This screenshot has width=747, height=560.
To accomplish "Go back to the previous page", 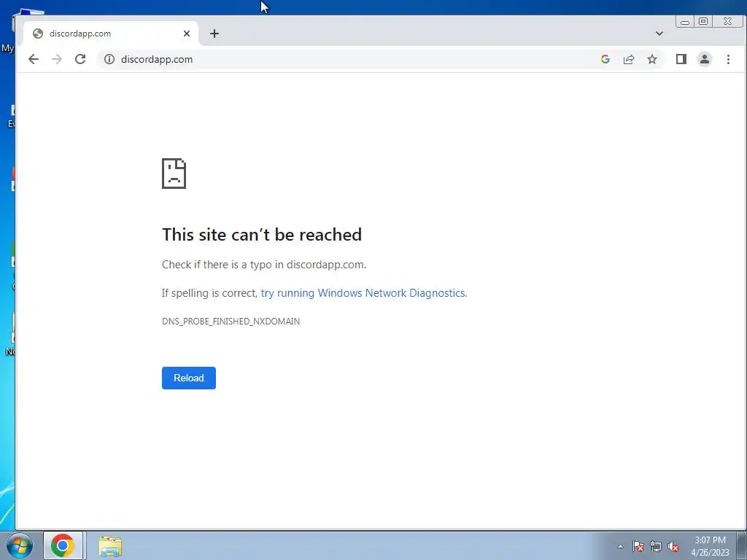I will click(34, 59).
